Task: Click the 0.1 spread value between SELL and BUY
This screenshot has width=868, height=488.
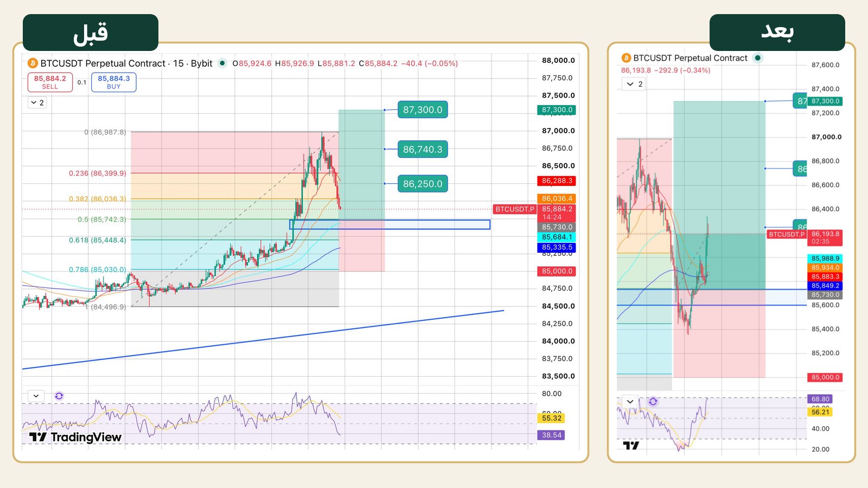Action: [82, 82]
